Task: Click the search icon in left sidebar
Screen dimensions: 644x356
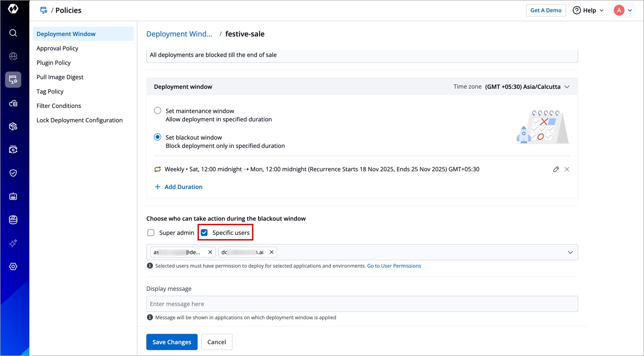Action: (x=13, y=33)
